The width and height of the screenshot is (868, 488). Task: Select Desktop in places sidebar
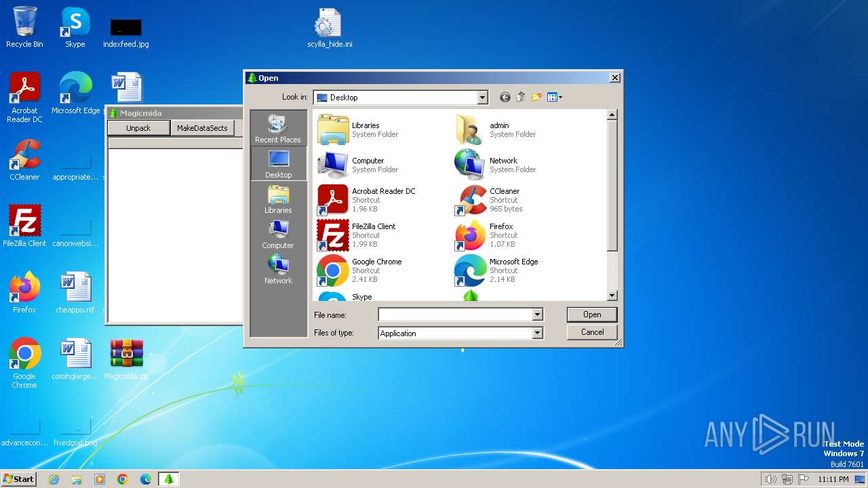pyautogui.click(x=278, y=163)
